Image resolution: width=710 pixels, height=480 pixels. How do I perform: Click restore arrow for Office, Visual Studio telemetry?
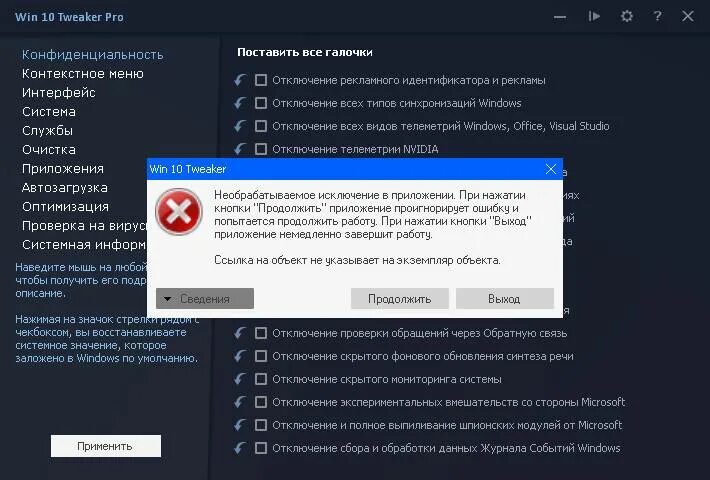[x=240, y=126]
